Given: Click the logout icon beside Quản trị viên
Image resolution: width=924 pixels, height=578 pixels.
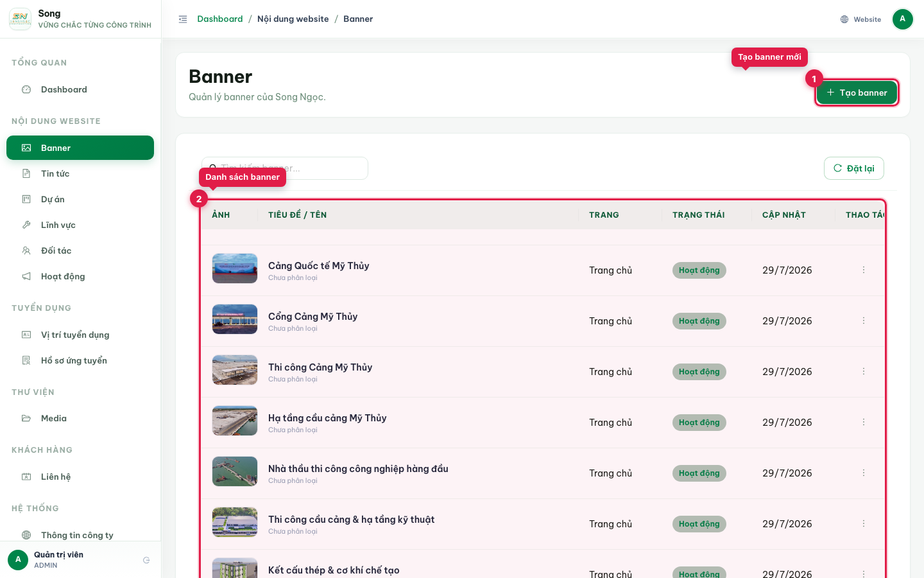Looking at the screenshot, I should pyautogui.click(x=146, y=560).
